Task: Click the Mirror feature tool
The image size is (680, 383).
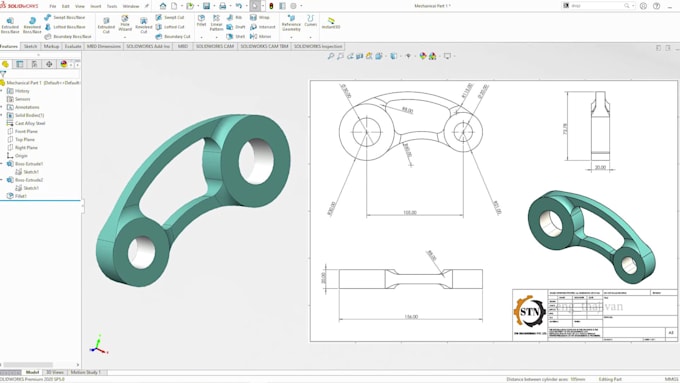Action: click(260, 36)
